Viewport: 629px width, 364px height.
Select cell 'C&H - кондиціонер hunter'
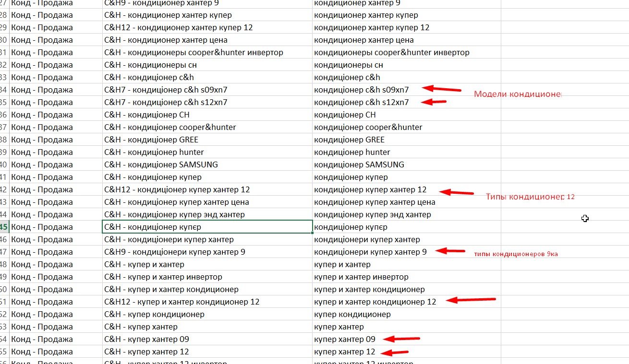point(207,152)
